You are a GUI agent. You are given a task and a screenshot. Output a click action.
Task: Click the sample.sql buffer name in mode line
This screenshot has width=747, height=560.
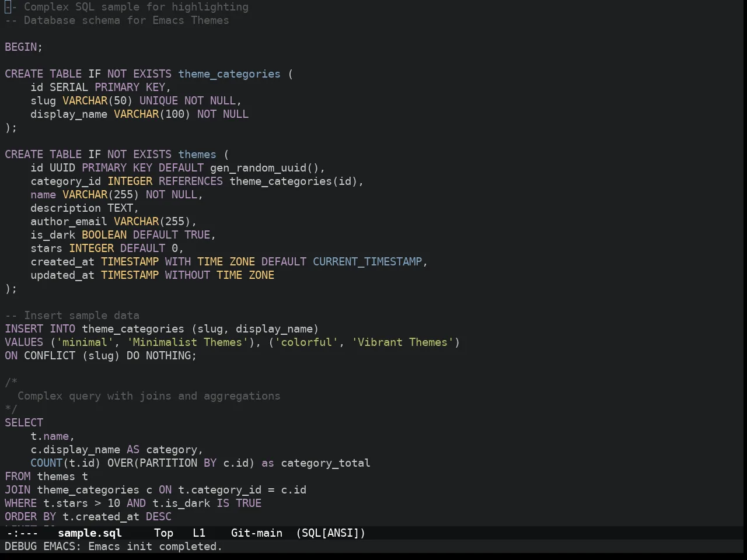point(90,533)
